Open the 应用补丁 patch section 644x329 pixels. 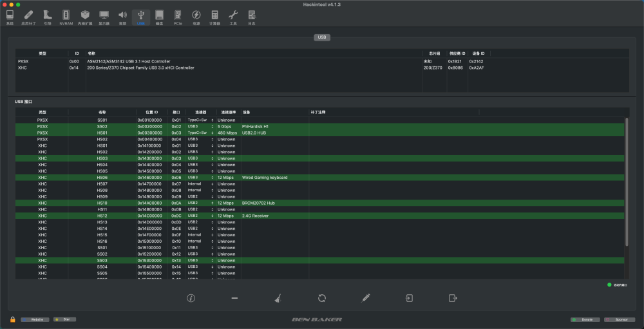coord(28,17)
